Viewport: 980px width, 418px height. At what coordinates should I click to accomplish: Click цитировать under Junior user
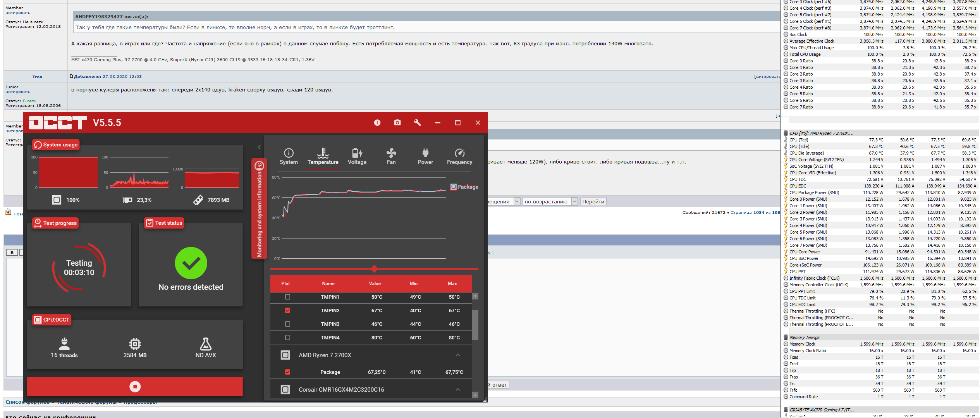pos(18,92)
